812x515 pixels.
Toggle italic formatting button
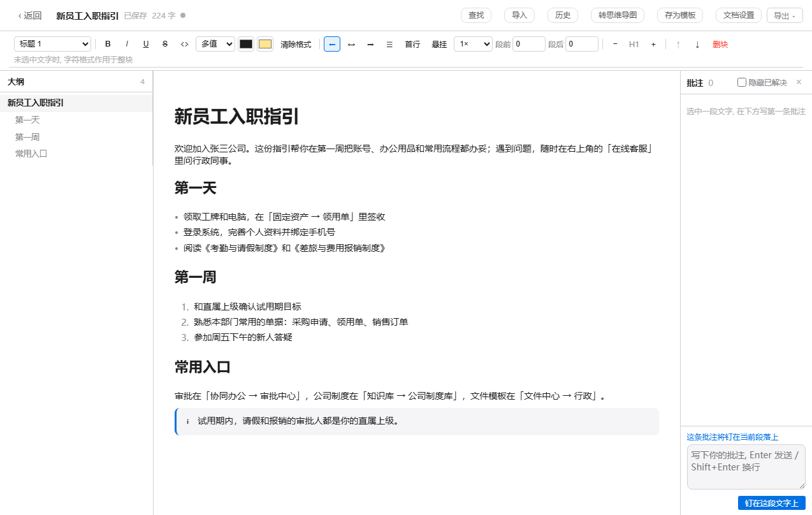127,44
